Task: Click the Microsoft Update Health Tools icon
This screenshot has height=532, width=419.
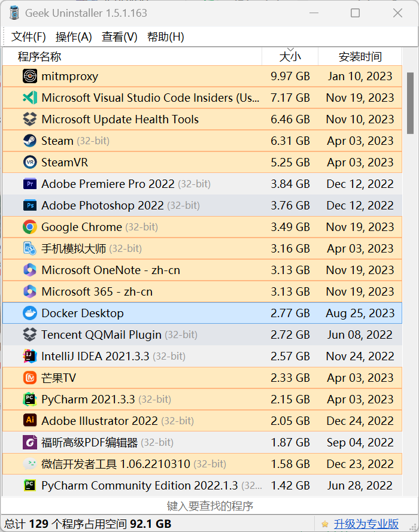Action: 30,119
